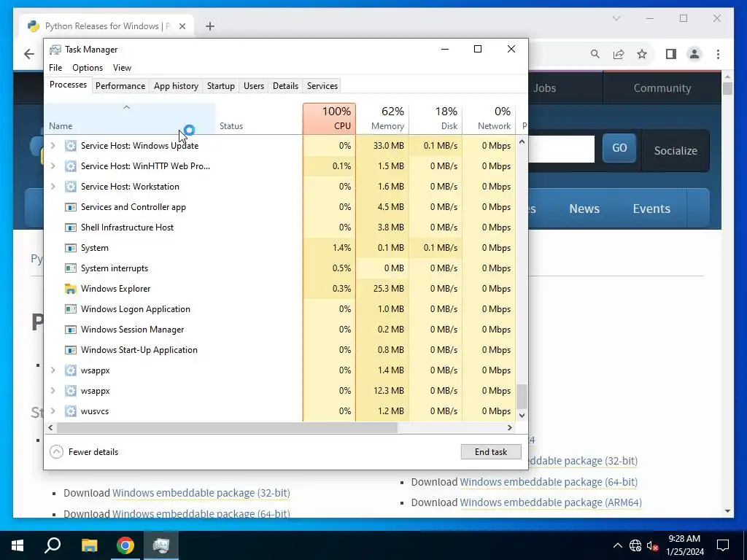Sort by the Network column header
The image size is (747, 560).
tap(489, 119)
